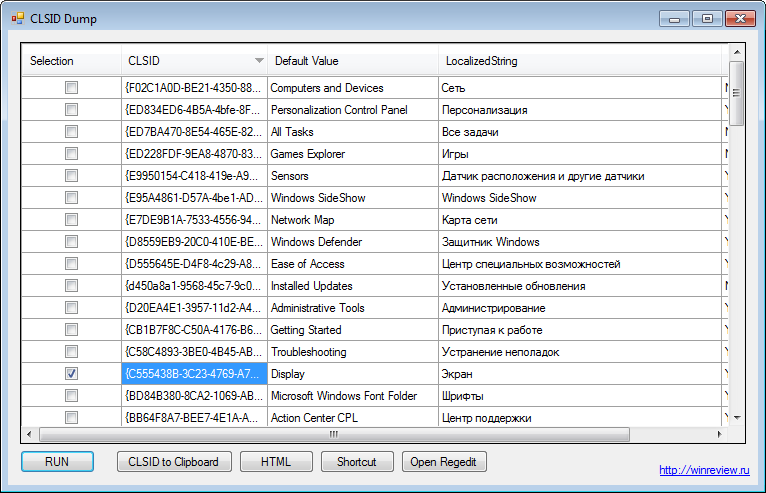The width and height of the screenshot is (766, 493).
Task: Select the {E9950154-C418-419e-A9... CLSID cell
Action: click(194, 176)
